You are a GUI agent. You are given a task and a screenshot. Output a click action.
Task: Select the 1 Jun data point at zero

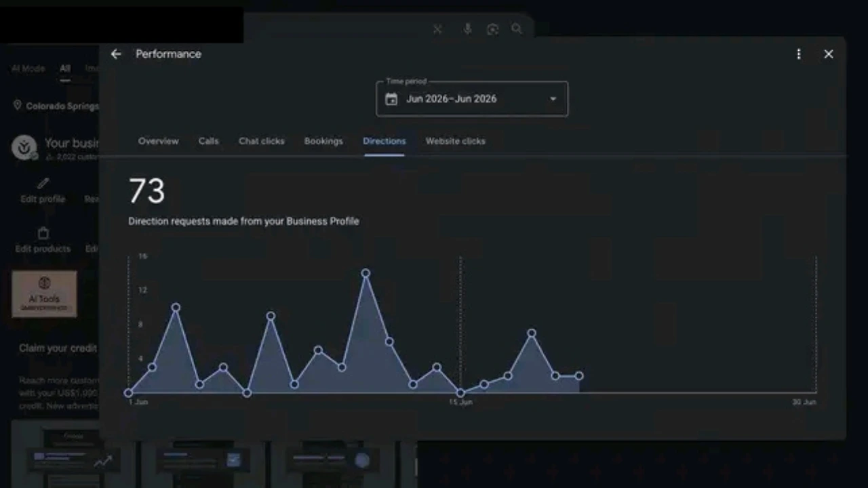click(x=129, y=392)
